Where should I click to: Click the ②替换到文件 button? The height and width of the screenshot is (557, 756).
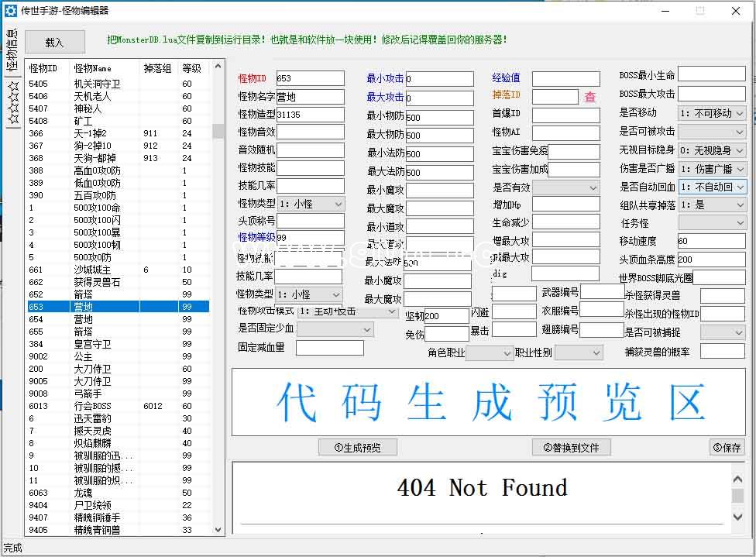[572, 448]
